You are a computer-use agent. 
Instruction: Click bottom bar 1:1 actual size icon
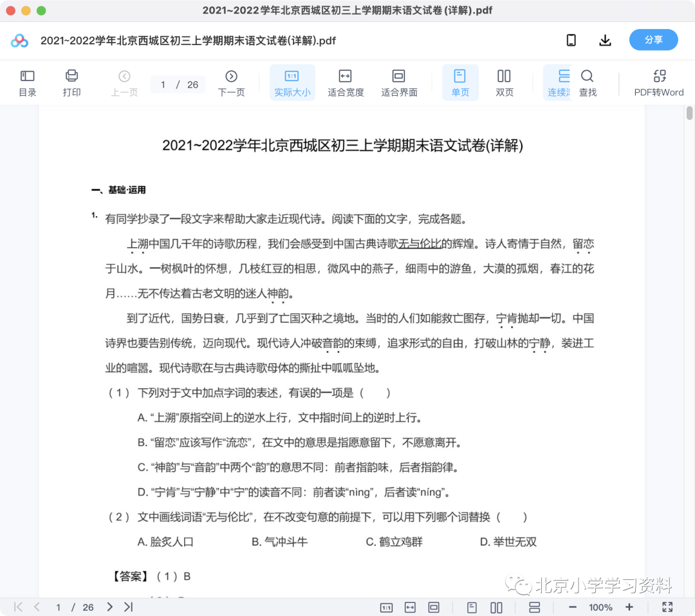(x=387, y=607)
